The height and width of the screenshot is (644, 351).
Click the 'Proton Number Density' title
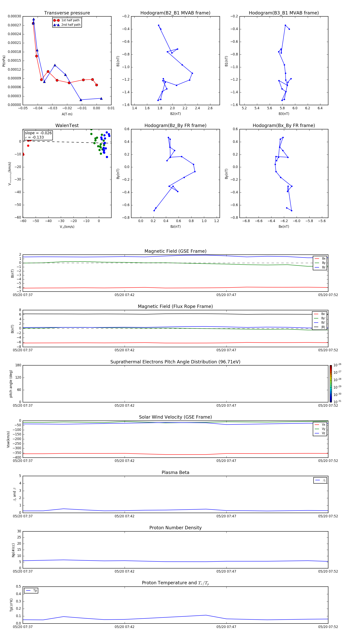[175, 528]
